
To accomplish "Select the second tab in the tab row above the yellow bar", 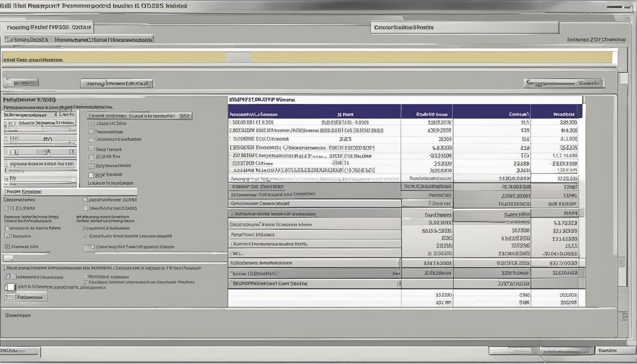I will point(103,40).
